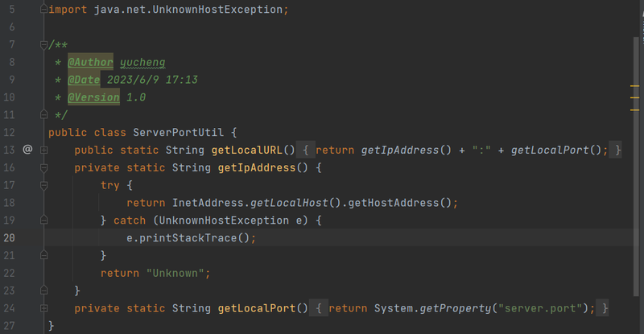Expand the folded getLocalPort method in gutter
644x334 pixels.
pyautogui.click(x=44, y=308)
